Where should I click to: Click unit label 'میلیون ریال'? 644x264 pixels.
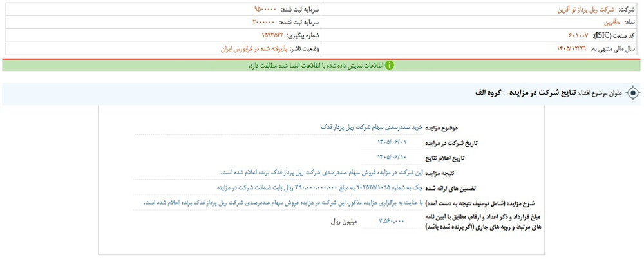344,221
